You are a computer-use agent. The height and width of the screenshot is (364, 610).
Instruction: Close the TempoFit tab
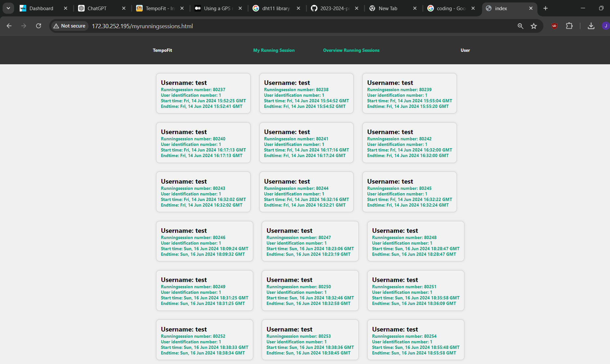182,8
